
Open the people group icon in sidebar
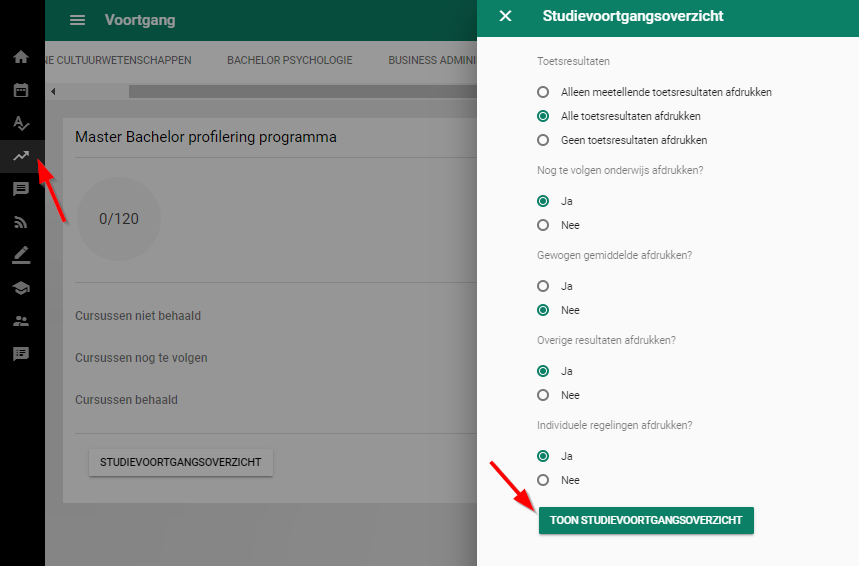point(21,321)
